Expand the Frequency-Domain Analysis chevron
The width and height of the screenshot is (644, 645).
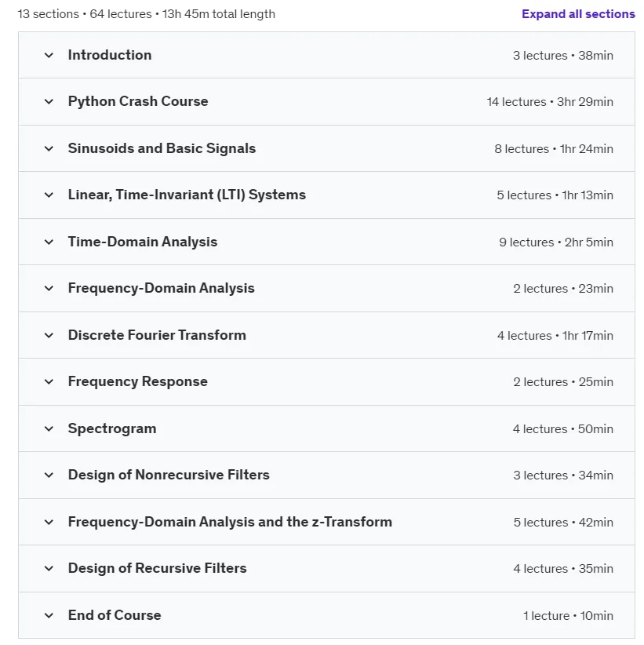(49, 288)
